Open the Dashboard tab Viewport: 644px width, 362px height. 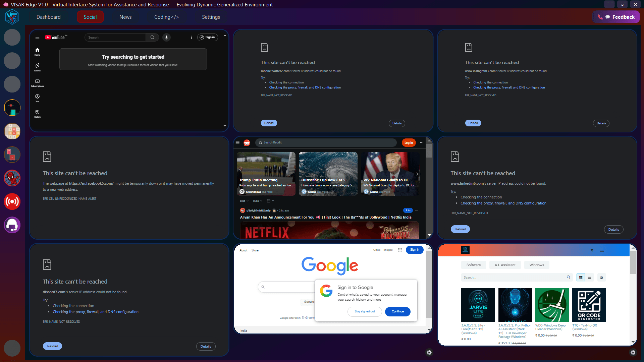coord(49,17)
